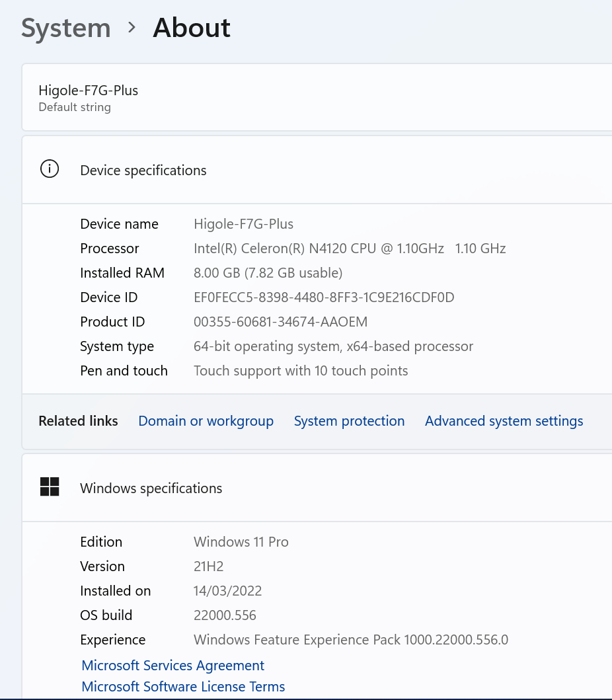The height and width of the screenshot is (700, 612).
Task: Click the Device name value Higole-F7G-Plus
Action: pyautogui.click(x=243, y=224)
